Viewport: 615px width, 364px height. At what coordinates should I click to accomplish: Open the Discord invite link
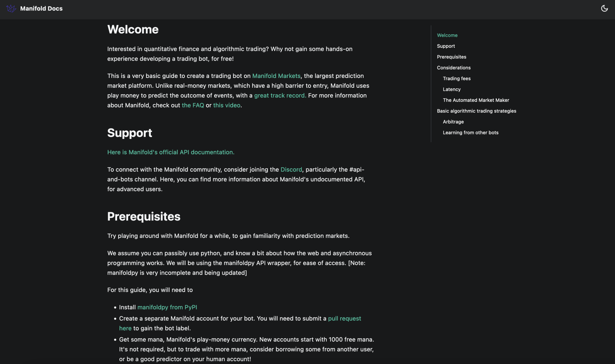291,169
